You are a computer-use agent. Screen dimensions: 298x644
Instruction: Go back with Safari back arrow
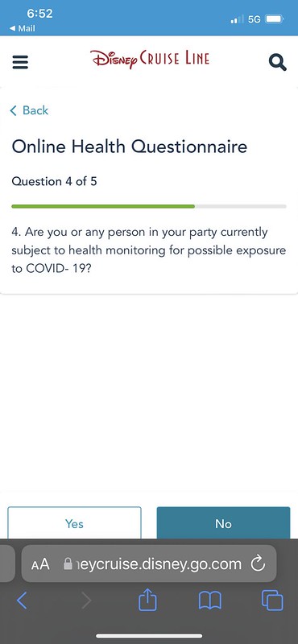pos(23,601)
